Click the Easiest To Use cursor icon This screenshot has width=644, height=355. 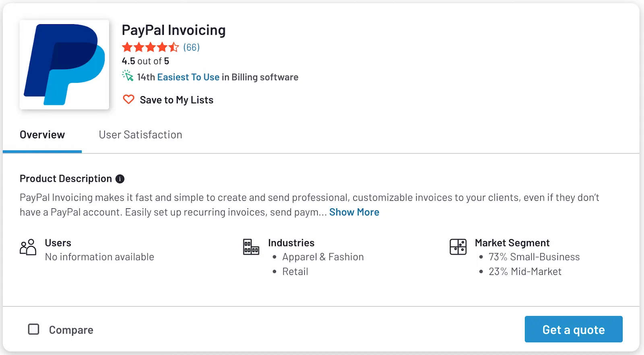128,76
